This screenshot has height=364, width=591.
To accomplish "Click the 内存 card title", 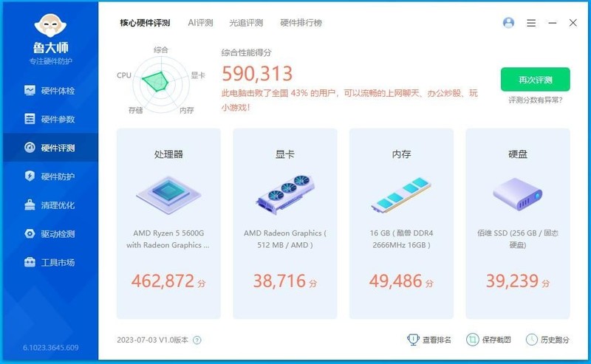I will tap(401, 154).
